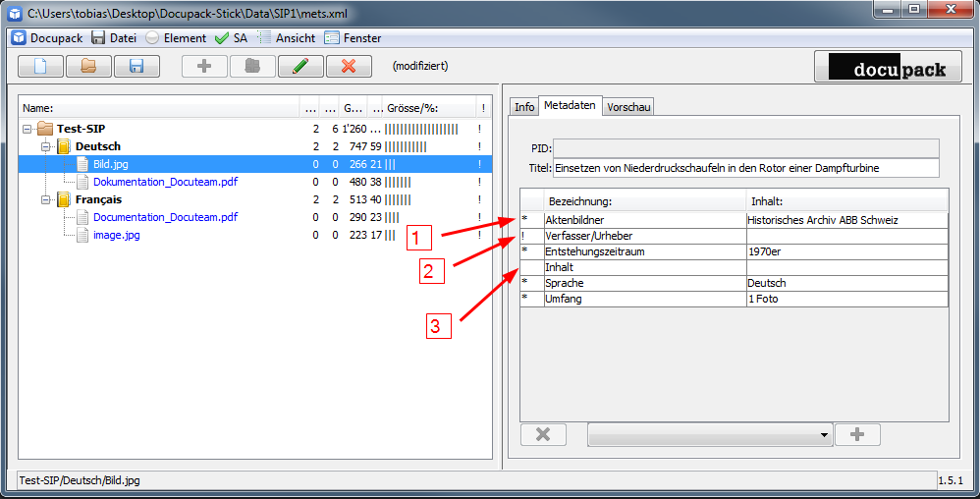Open the SA menu with green checkmark
The height and width of the screenshot is (499, 980).
pyautogui.click(x=231, y=38)
